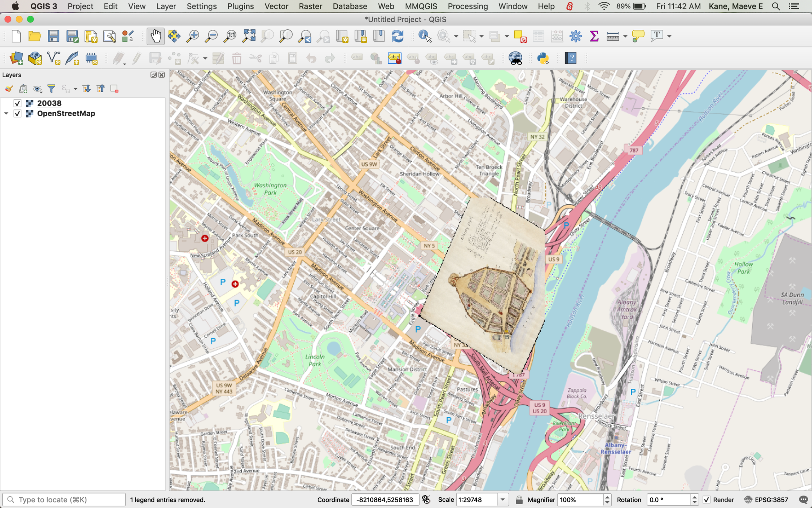Click the Save Project floppy icon

pyautogui.click(x=53, y=36)
